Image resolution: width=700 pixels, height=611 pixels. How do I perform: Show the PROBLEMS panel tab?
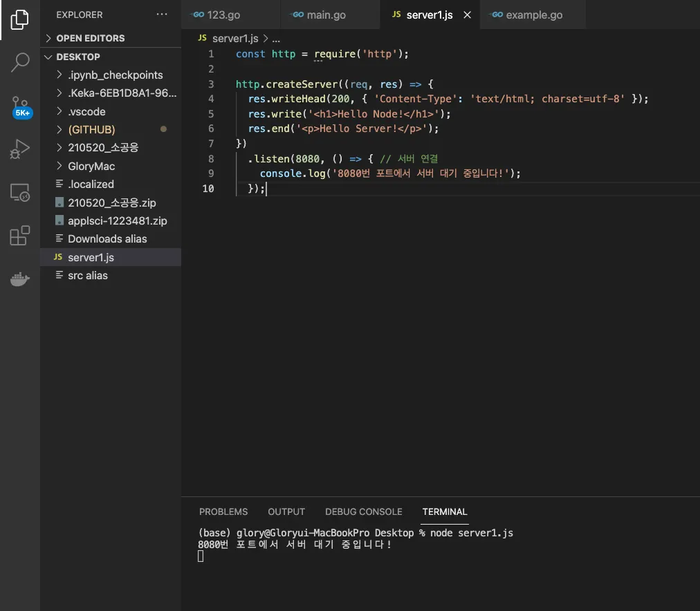pos(223,511)
